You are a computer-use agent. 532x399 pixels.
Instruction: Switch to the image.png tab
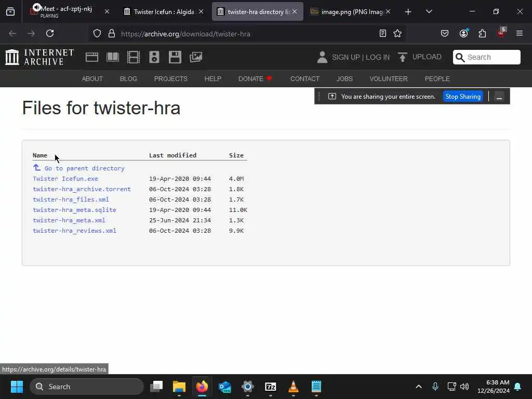[351, 11]
